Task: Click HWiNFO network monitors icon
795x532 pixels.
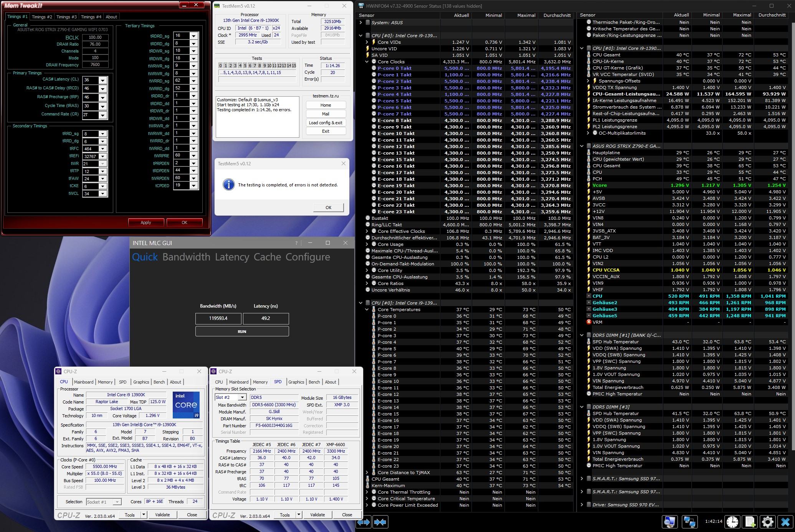Action: [x=689, y=522]
